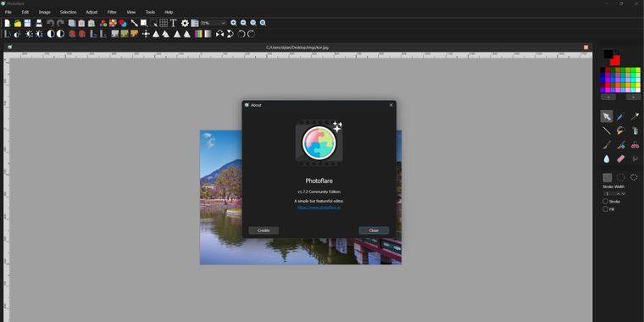Select the water drop blur tool
This screenshot has width=644, height=322.
pos(607,158)
